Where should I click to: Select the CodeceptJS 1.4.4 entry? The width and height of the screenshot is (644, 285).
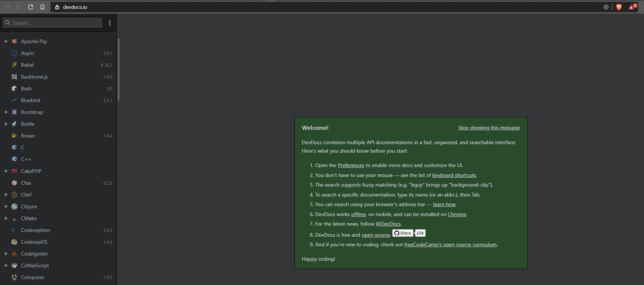point(58,242)
